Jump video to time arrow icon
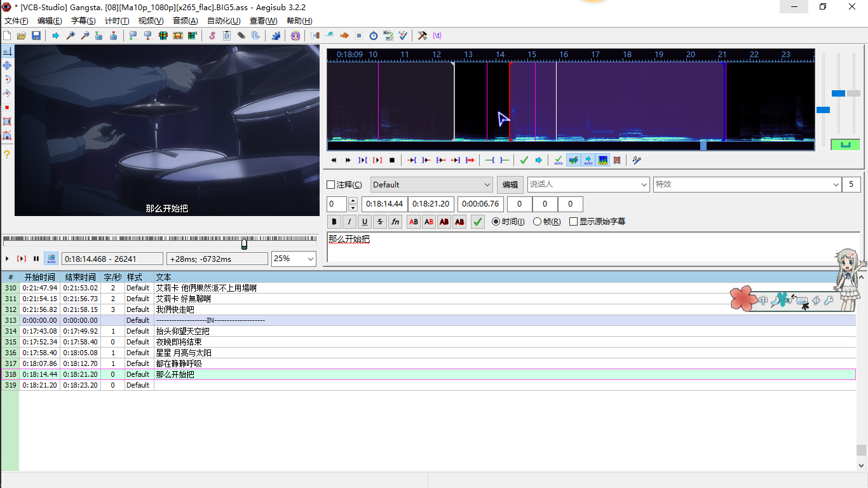The image size is (868, 488). point(56,36)
